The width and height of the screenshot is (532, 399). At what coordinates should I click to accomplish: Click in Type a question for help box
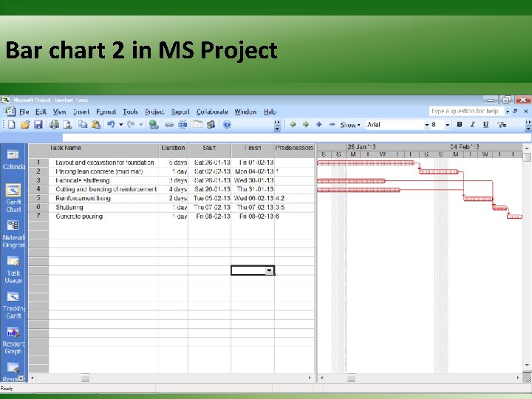click(466, 112)
